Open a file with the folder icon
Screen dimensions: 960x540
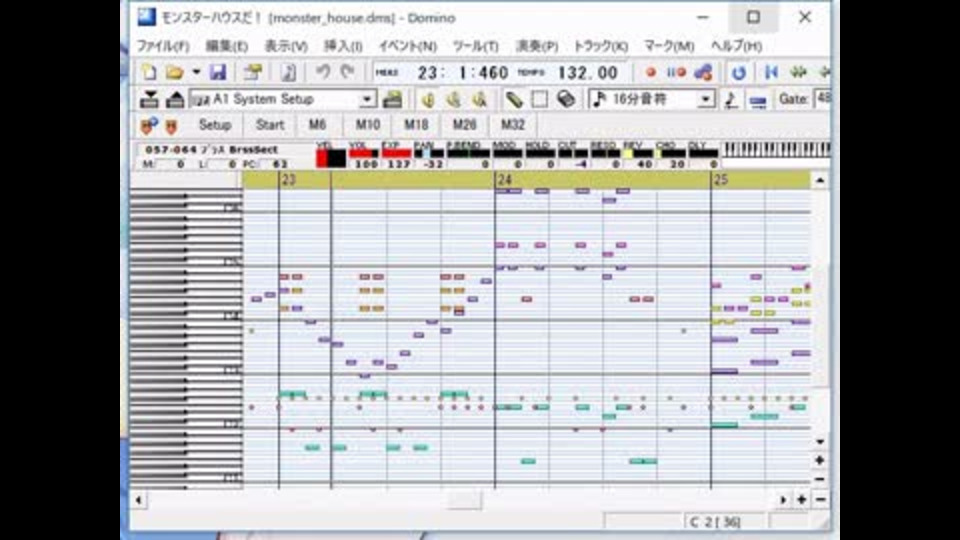[x=174, y=72]
